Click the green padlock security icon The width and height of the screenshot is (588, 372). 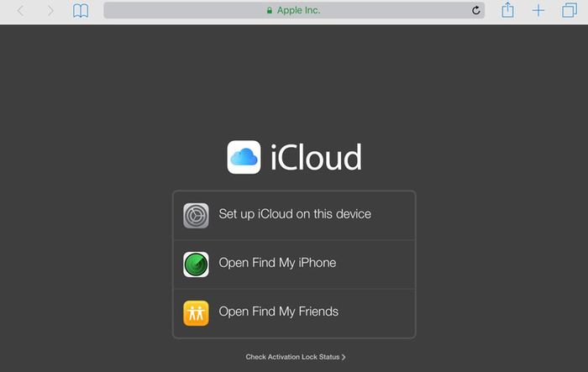pyautogui.click(x=270, y=11)
